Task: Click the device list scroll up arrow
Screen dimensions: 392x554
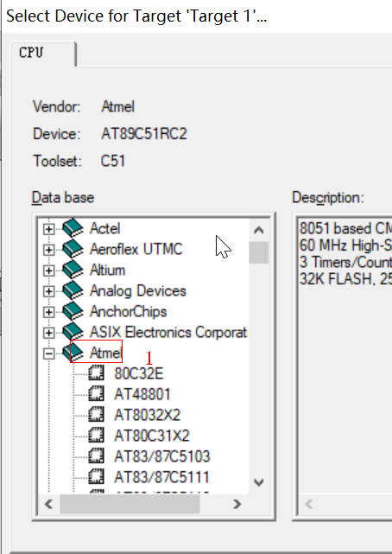Action: click(x=259, y=231)
